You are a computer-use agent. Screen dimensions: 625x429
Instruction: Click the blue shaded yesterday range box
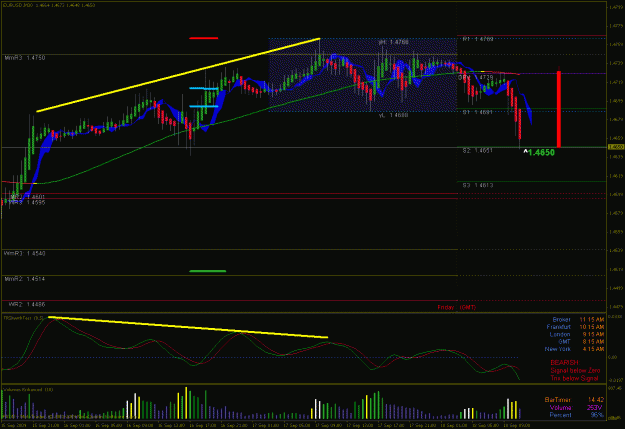363,75
